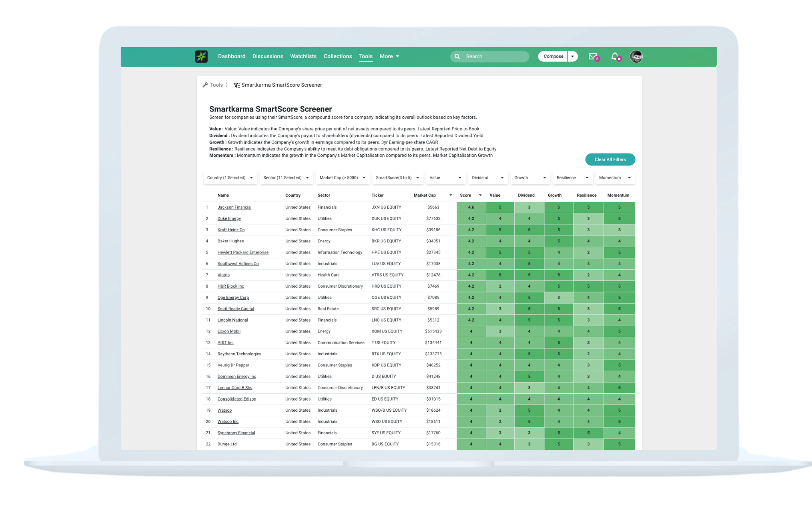
Task: Click the search magnifier icon
Action: (x=457, y=56)
